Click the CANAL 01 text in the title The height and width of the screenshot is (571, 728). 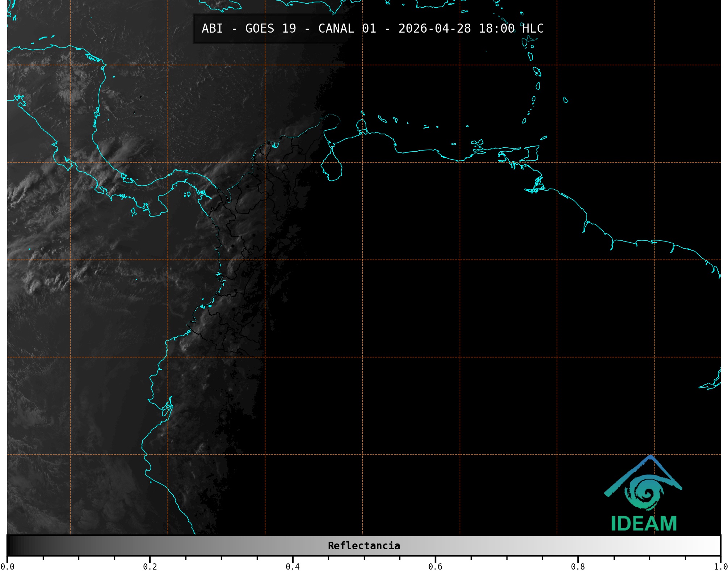[x=347, y=29]
